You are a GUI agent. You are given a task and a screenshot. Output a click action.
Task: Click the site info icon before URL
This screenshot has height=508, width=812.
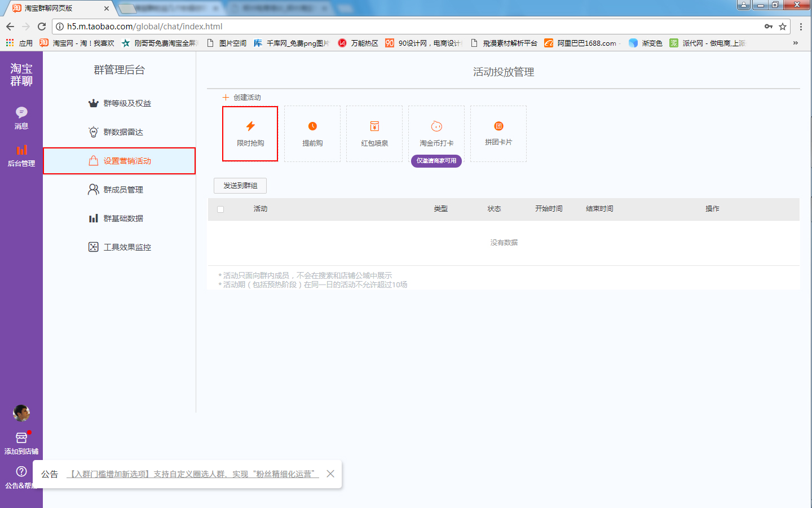pos(59,27)
